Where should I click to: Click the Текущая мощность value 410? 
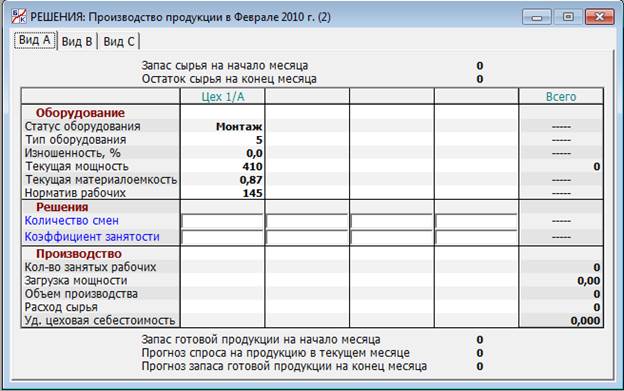tap(252, 167)
